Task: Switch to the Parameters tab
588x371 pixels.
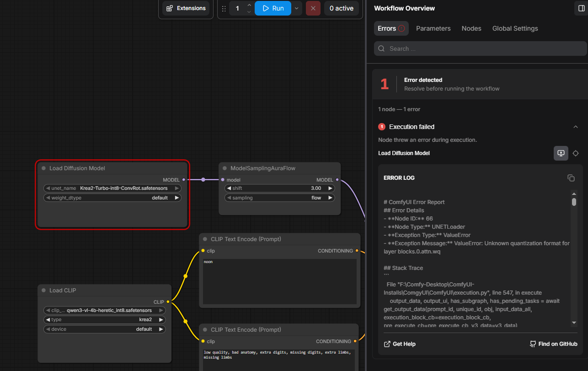Action: (x=433, y=28)
